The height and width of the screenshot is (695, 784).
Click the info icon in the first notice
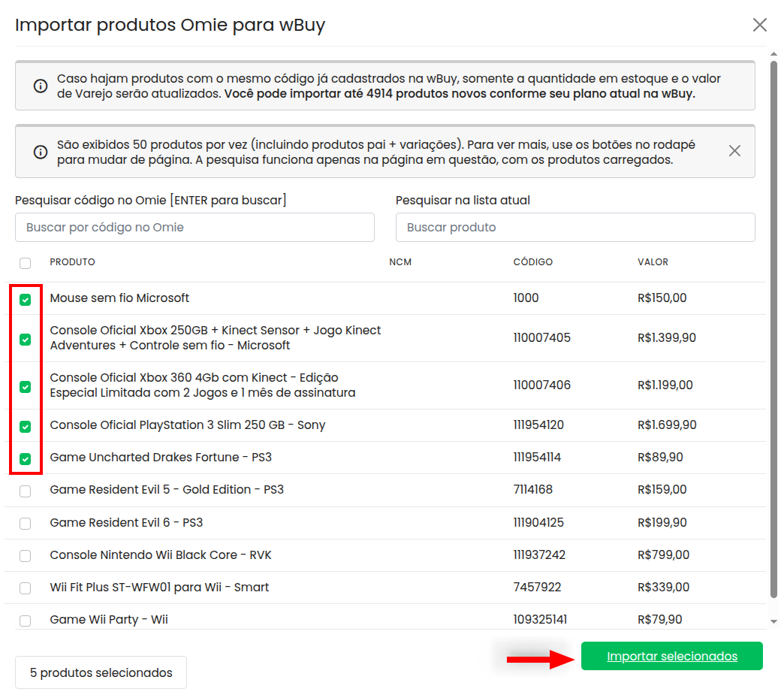pyautogui.click(x=41, y=86)
